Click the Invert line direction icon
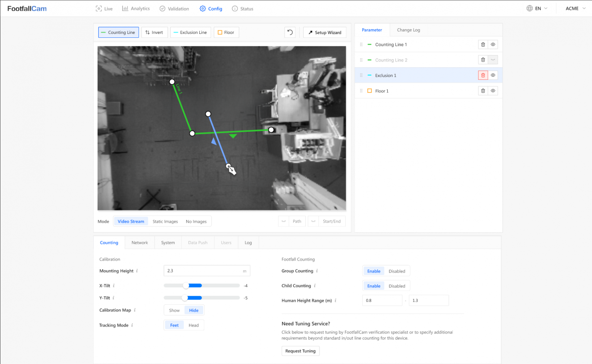 tap(154, 32)
